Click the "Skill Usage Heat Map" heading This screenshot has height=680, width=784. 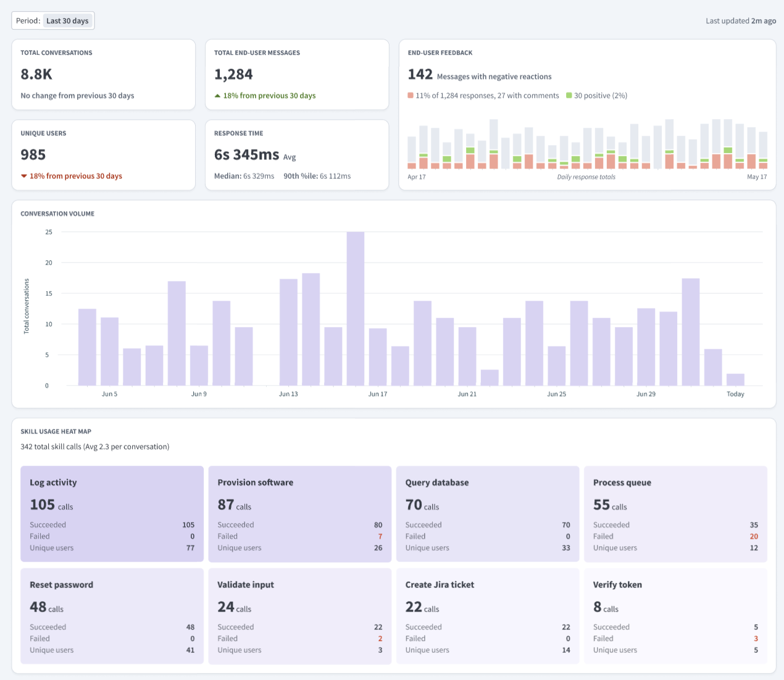click(56, 432)
